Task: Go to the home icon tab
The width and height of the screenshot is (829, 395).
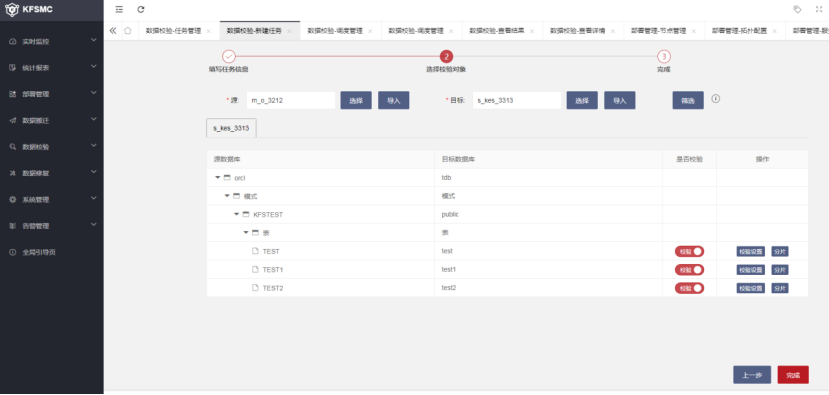Action: (127, 31)
